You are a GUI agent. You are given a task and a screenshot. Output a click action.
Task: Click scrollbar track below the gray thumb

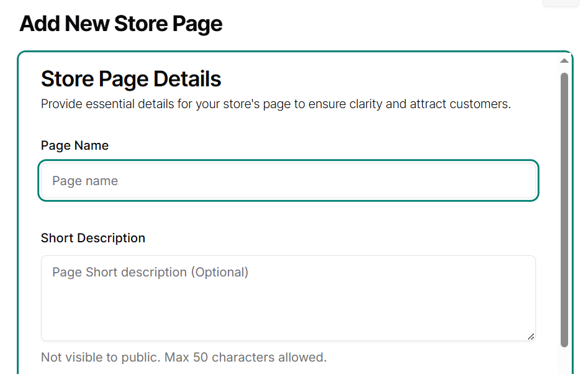564,360
